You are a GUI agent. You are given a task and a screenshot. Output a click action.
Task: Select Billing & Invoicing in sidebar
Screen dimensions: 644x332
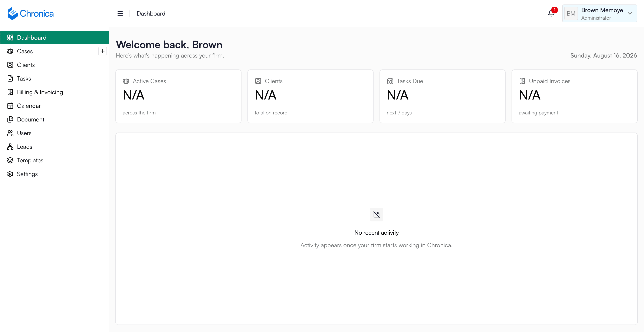click(54, 92)
